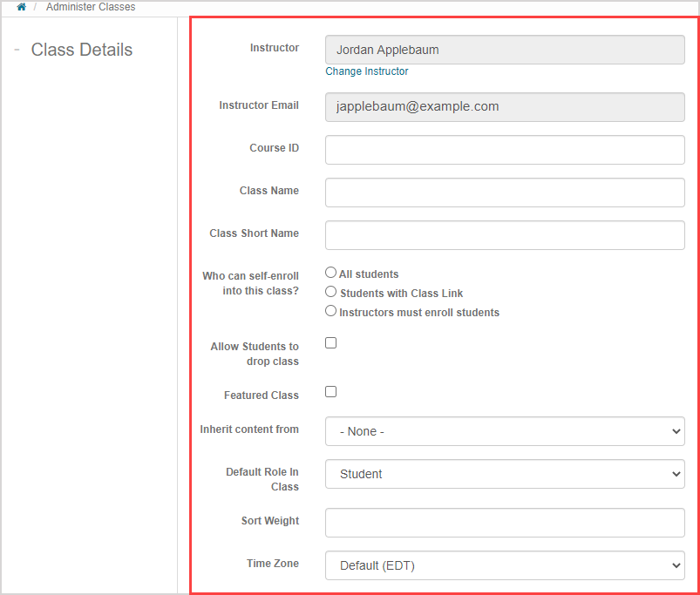Image resolution: width=700 pixels, height=595 pixels.
Task: Click the Class Details heading text
Action: [x=82, y=50]
